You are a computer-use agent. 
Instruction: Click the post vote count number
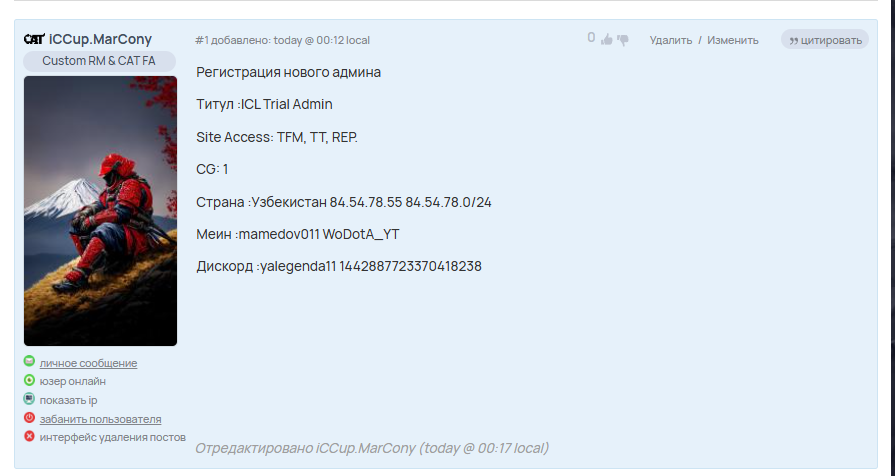tap(591, 38)
